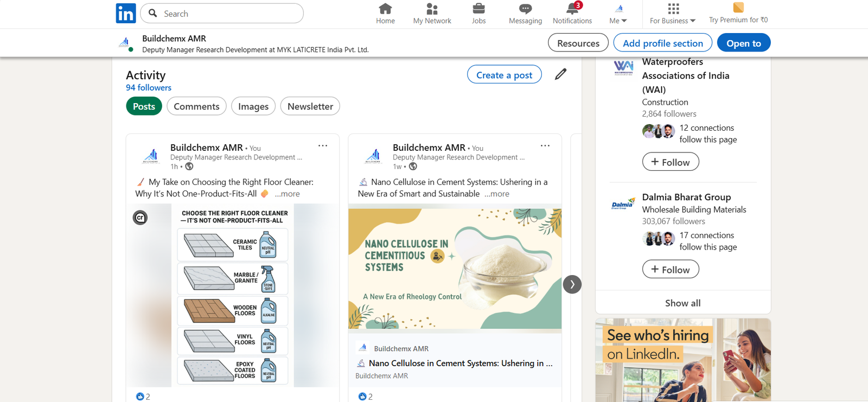Viewport: 868px width, 402px height.
Task: Follow Dalmia Bharat Group
Action: [x=671, y=270]
